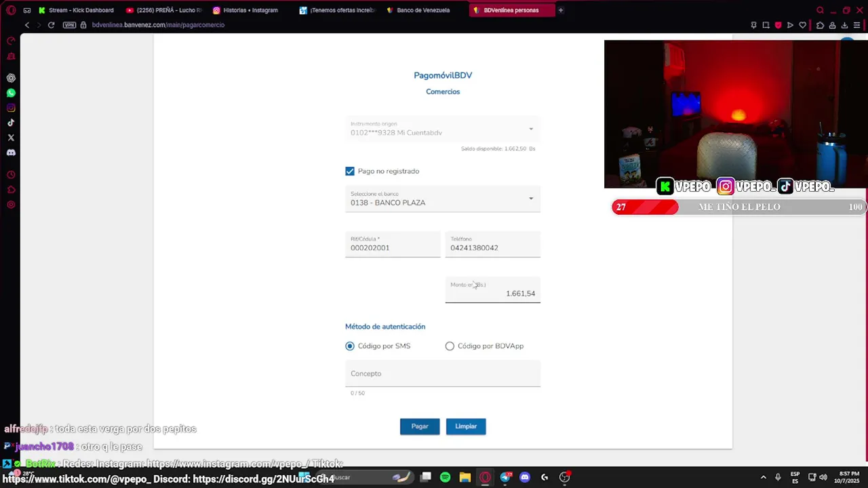Switch to Stream - Kick Dashboard tab
This screenshot has width=868, height=488.
tap(76, 10)
